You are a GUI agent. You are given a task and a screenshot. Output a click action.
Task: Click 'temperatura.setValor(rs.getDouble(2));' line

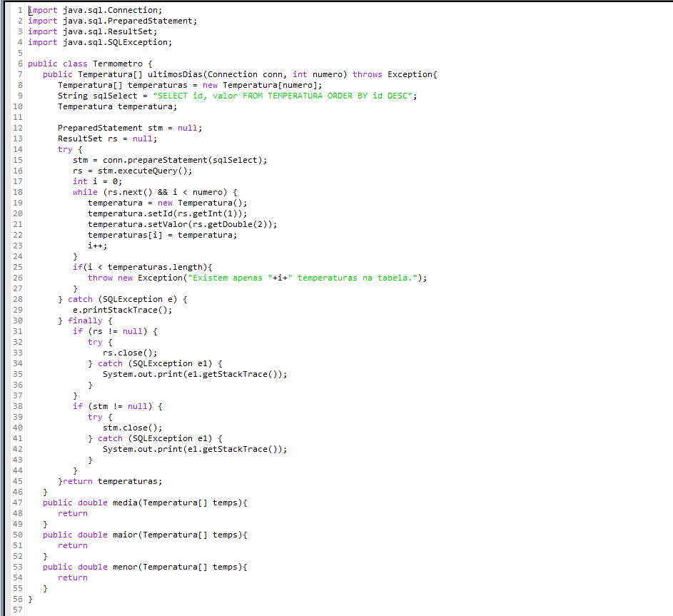tap(183, 225)
